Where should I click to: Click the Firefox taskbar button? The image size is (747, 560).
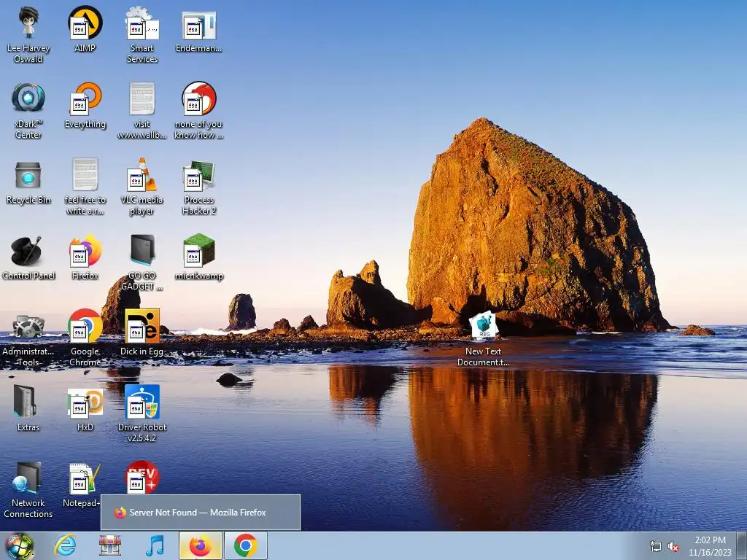click(201, 545)
